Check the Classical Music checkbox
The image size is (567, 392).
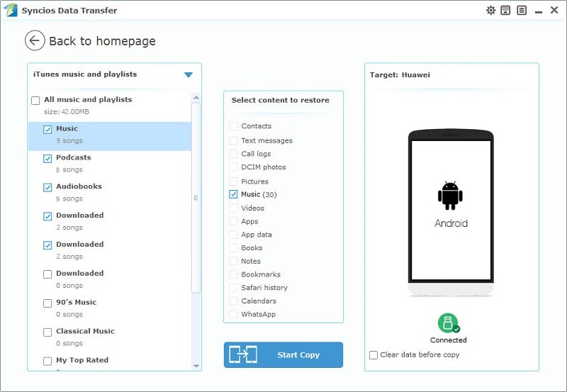point(47,332)
